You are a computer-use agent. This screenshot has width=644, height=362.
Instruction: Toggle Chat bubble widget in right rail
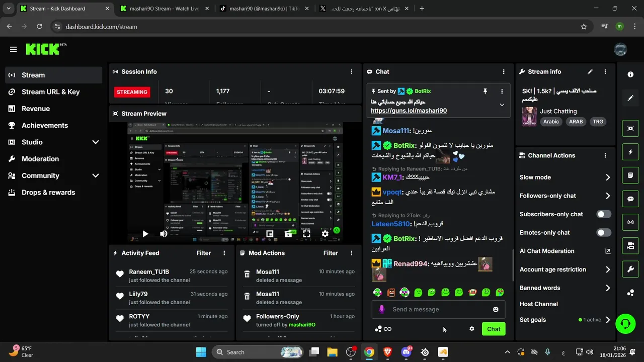point(630,199)
